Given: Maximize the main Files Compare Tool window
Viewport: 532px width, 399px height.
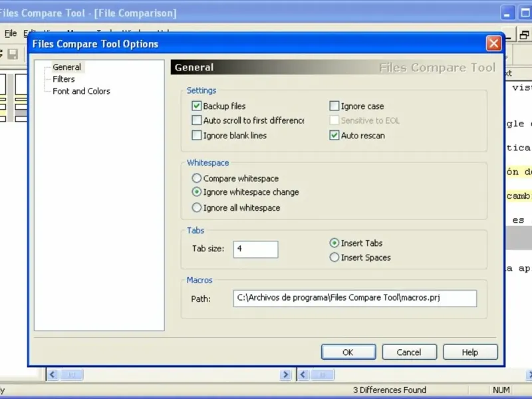Looking at the screenshot, I should (525, 13).
